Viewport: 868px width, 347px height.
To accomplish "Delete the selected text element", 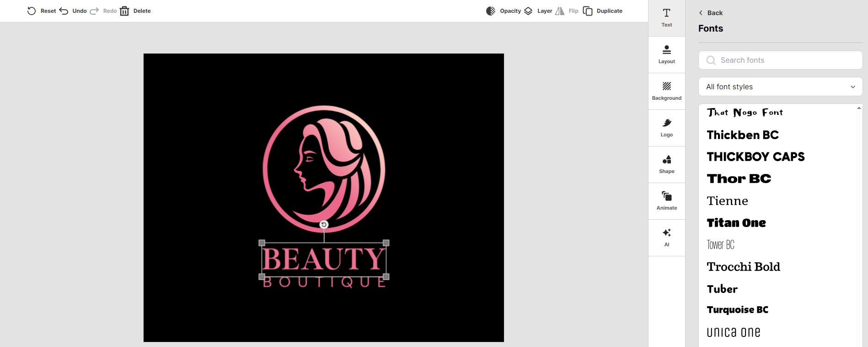I will tap(135, 11).
